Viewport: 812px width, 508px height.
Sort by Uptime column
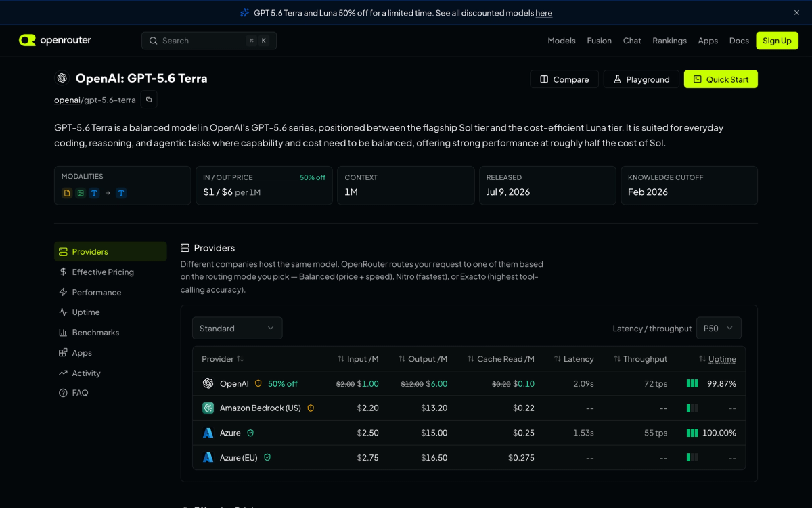tap(717, 359)
